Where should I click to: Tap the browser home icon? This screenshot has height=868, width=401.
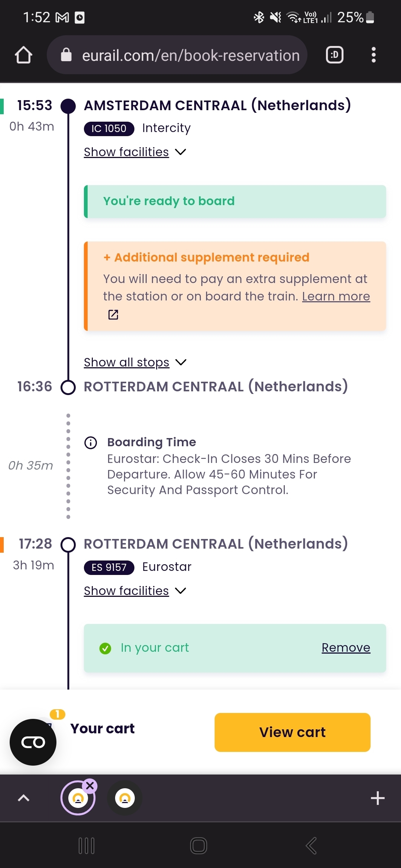click(23, 55)
